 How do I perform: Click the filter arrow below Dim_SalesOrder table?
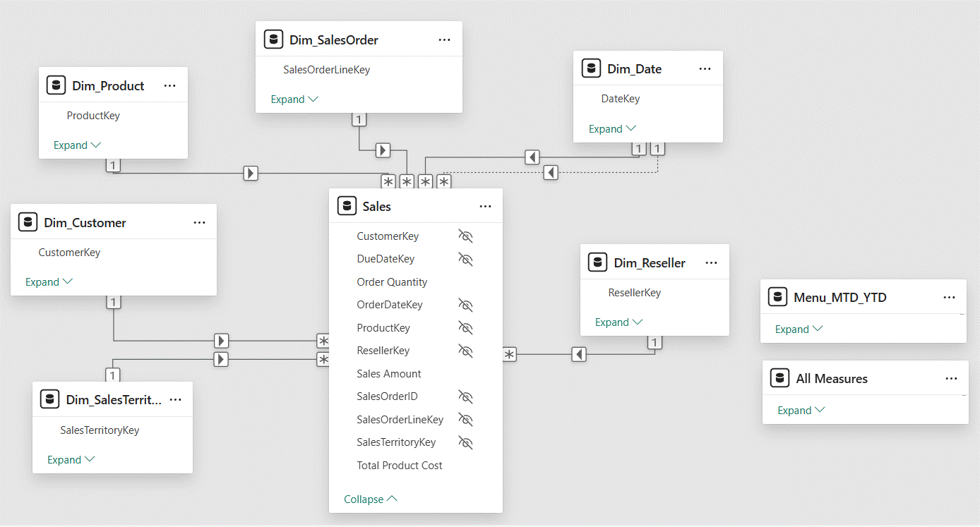point(383,150)
